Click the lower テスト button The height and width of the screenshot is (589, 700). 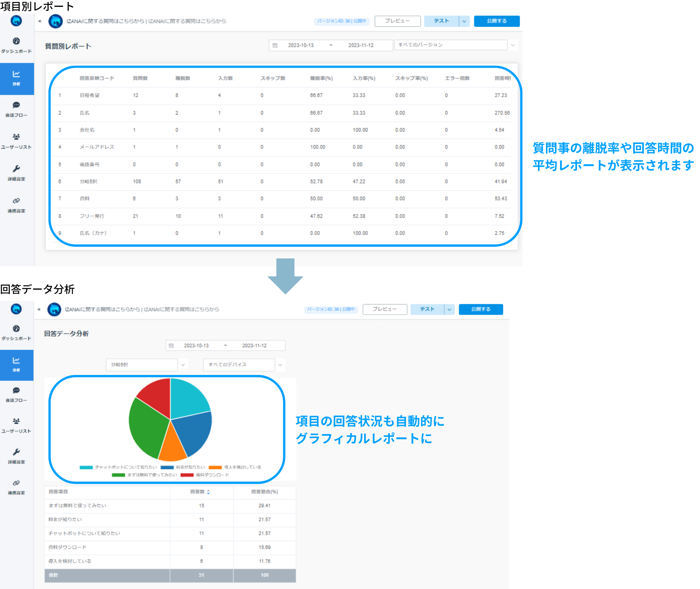tap(427, 310)
